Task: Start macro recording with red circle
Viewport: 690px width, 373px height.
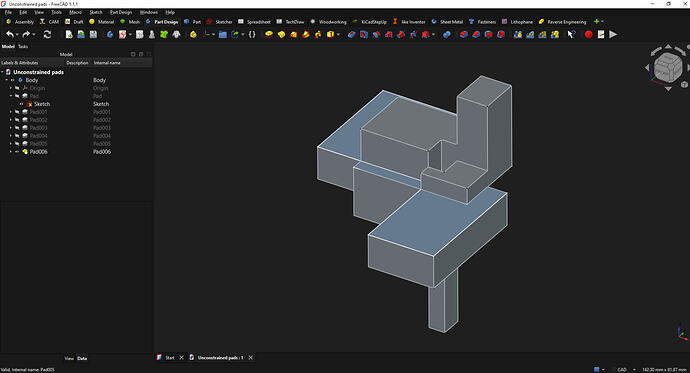Action: pos(588,34)
